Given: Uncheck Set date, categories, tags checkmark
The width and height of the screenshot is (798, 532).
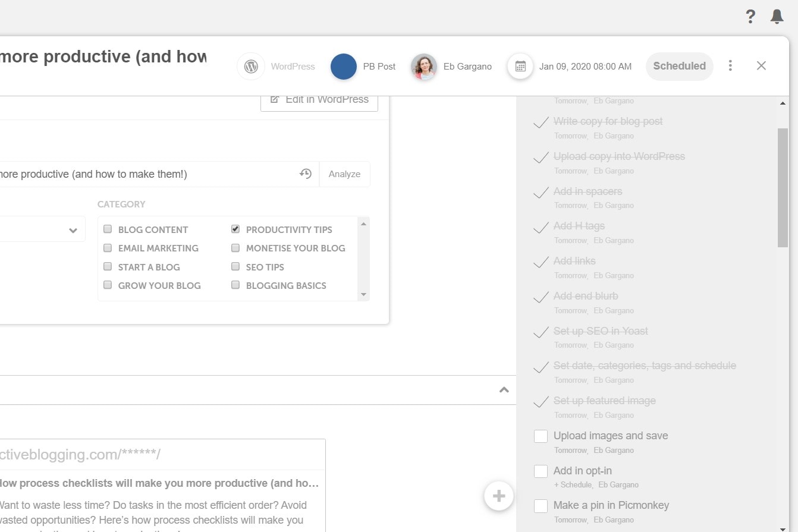Looking at the screenshot, I should (x=541, y=367).
